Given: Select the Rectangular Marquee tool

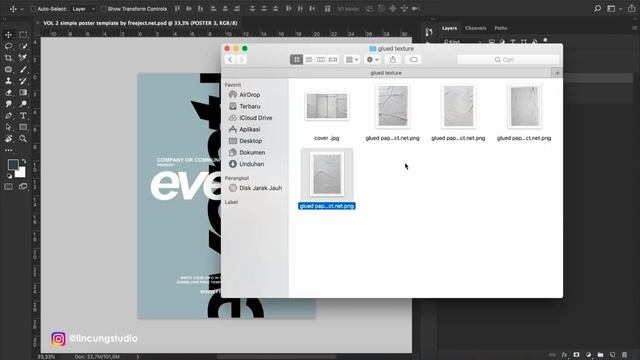Looking at the screenshot, I should coord(23,35).
